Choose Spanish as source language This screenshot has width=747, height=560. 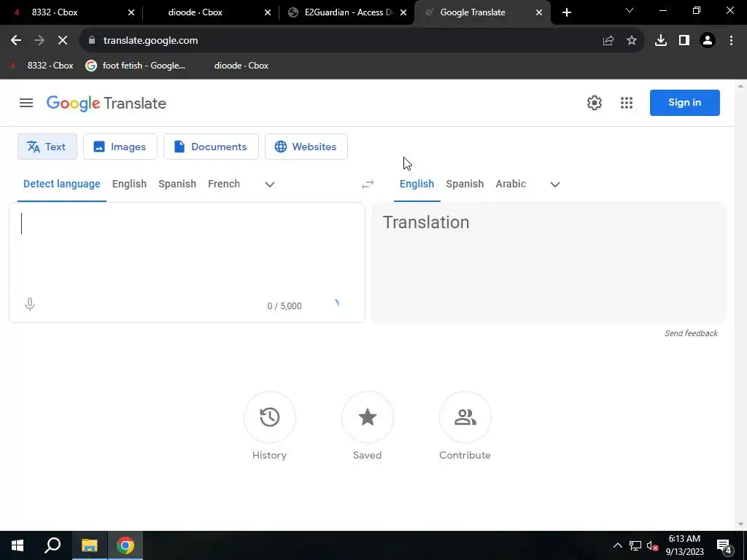(177, 184)
